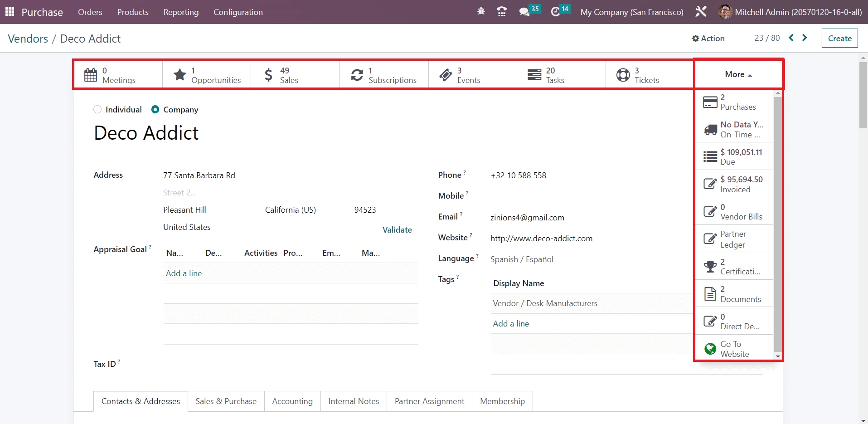
Task: Collapse the More dropdown
Action: coord(738,74)
